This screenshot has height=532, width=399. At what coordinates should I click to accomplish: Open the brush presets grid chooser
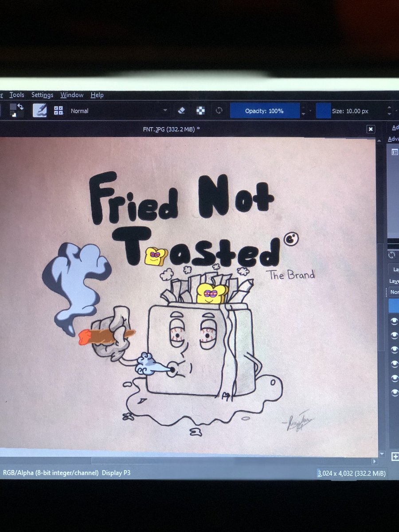[59, 110]
